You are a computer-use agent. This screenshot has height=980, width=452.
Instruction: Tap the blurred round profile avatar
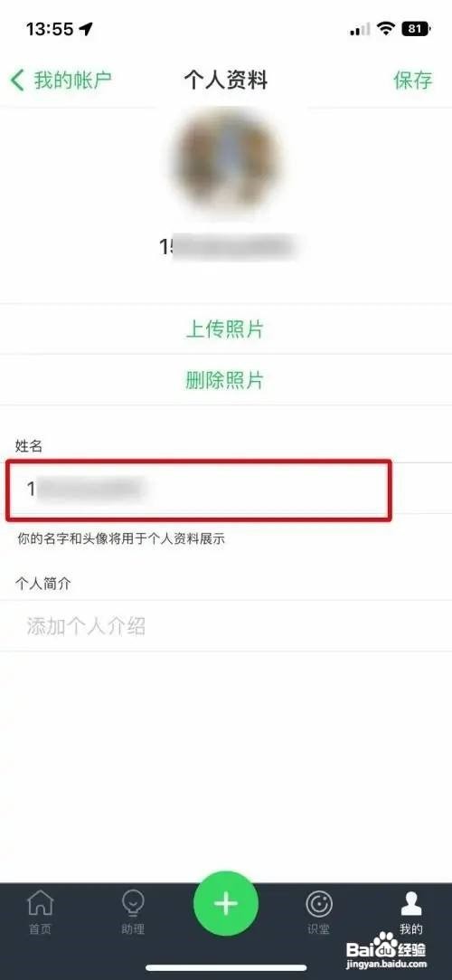226,160
